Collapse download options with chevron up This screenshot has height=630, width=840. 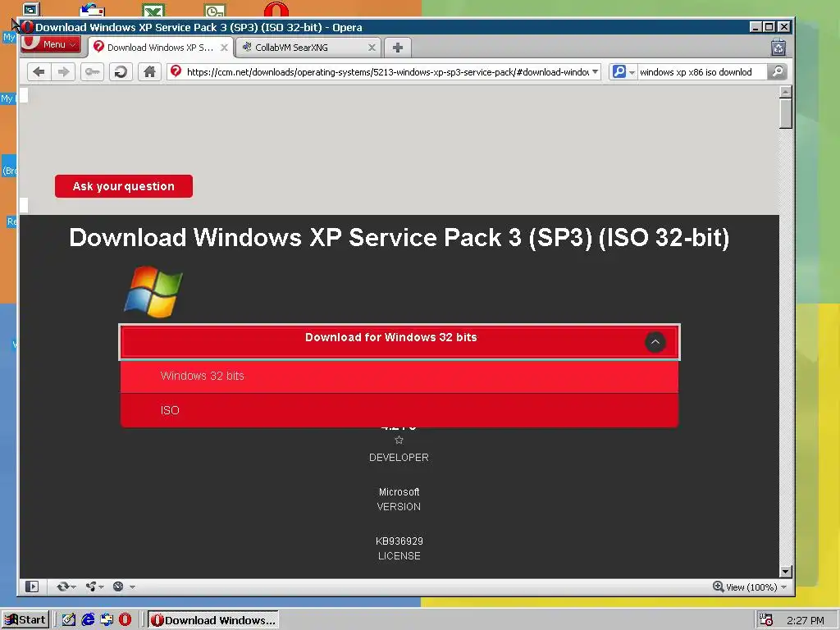click(655, 342)
